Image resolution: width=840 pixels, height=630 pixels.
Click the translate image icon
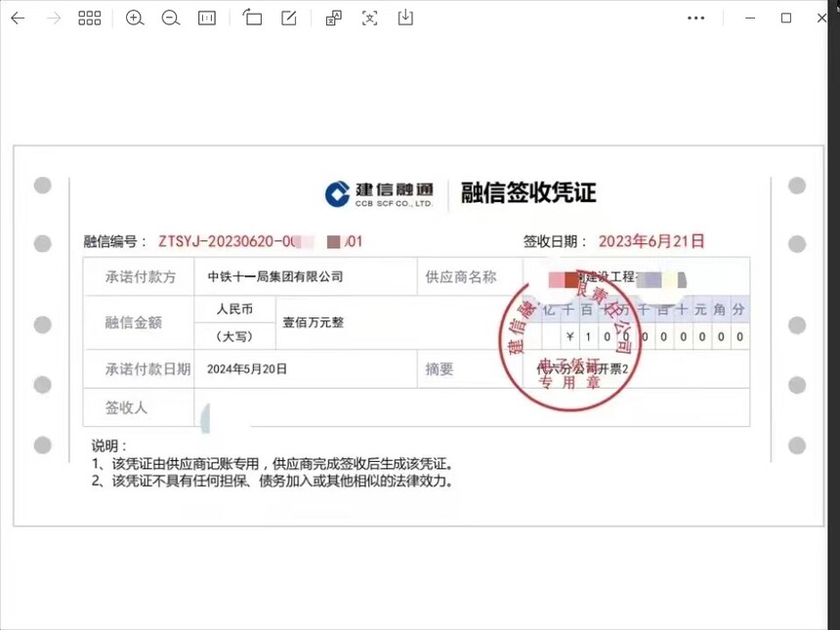pyautogui.click(x=334, y=19)
